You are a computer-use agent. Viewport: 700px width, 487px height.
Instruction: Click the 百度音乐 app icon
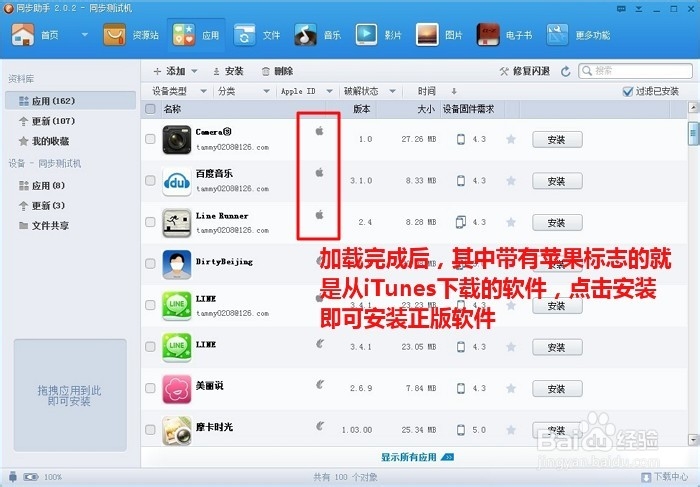(x=177, y=181)
